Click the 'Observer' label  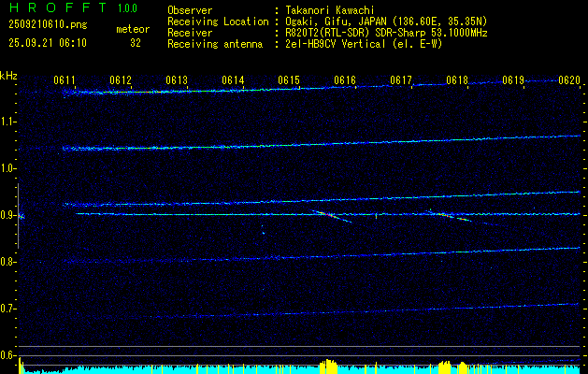[x=190, y=10]
